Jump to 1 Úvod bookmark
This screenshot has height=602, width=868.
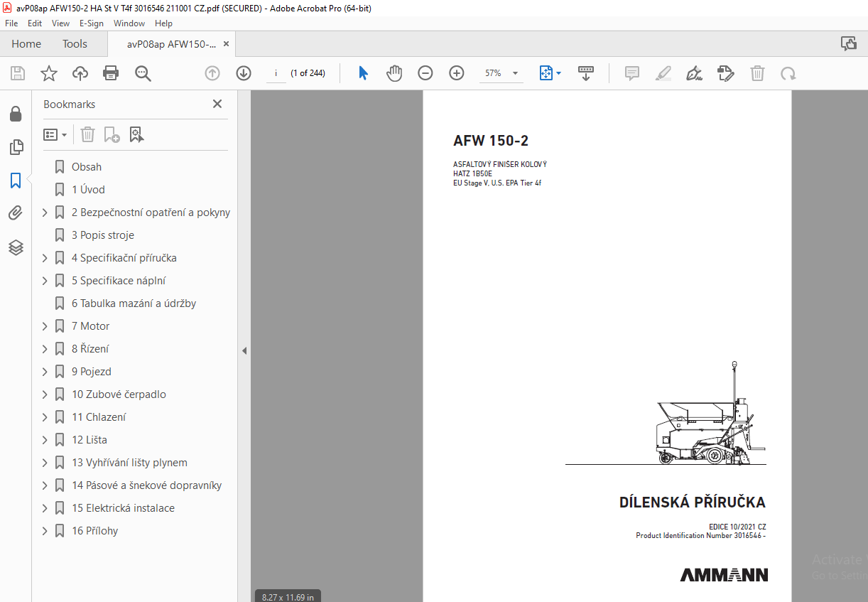coord(88,190)
